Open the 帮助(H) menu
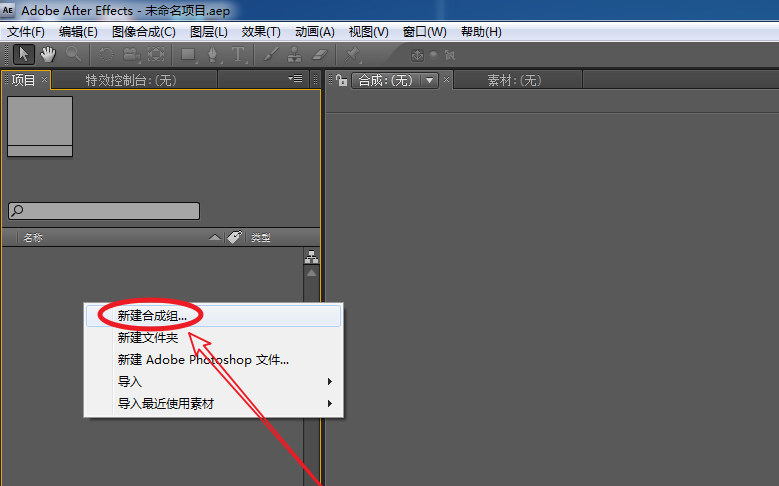Image resolution: width=779 pixels, height=486 pixels. [x=481, y=32]
